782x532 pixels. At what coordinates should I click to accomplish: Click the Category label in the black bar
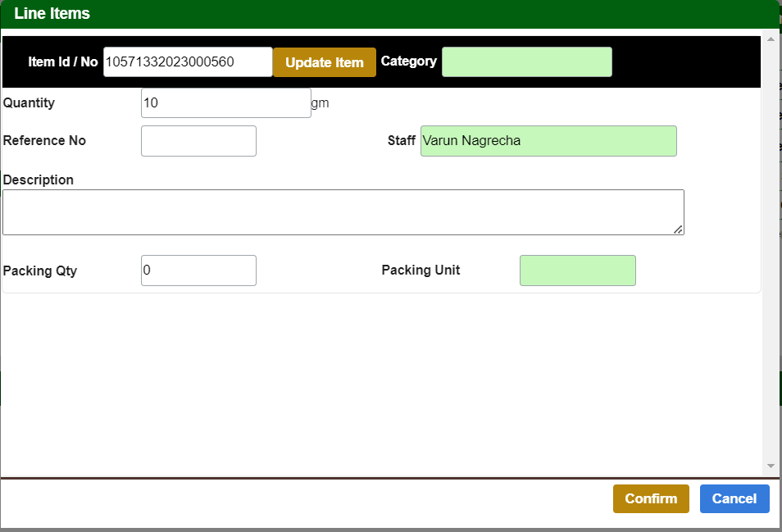tap(408, 61)
